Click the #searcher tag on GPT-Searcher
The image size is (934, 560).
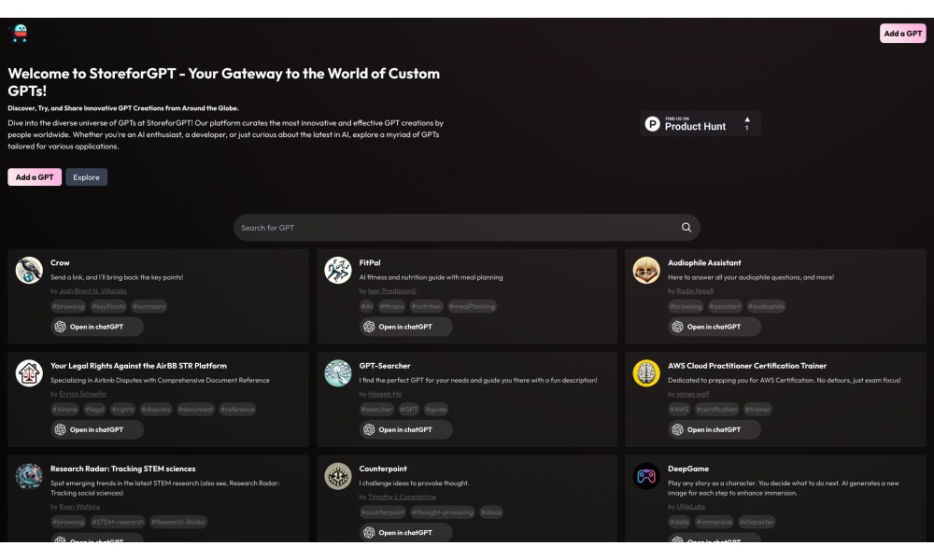[x=376, y=410]
